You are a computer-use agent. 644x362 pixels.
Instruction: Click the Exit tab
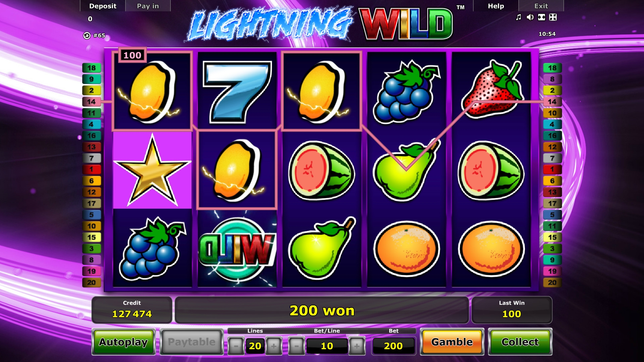[x=541, y=6]
